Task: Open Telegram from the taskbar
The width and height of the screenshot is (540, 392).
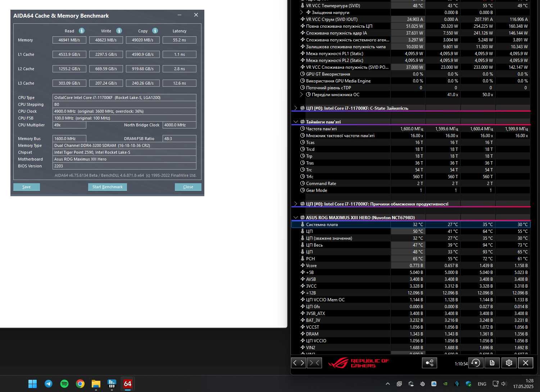Action: [49, 384]
